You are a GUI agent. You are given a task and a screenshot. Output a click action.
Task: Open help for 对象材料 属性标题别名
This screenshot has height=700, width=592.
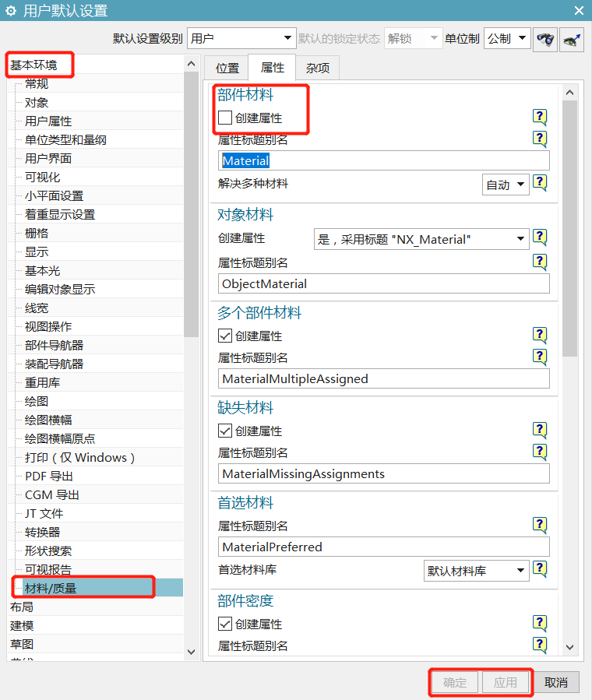pos(540,262)
